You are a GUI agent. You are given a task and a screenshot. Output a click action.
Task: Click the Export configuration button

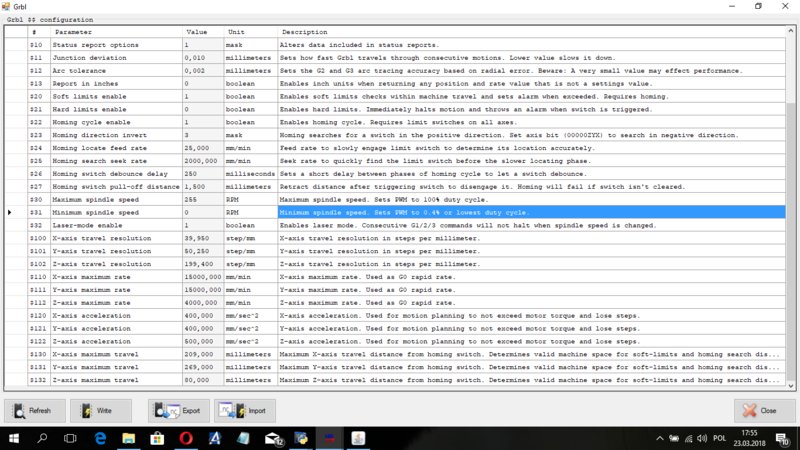pyautogui.click(x=179, y=411)
